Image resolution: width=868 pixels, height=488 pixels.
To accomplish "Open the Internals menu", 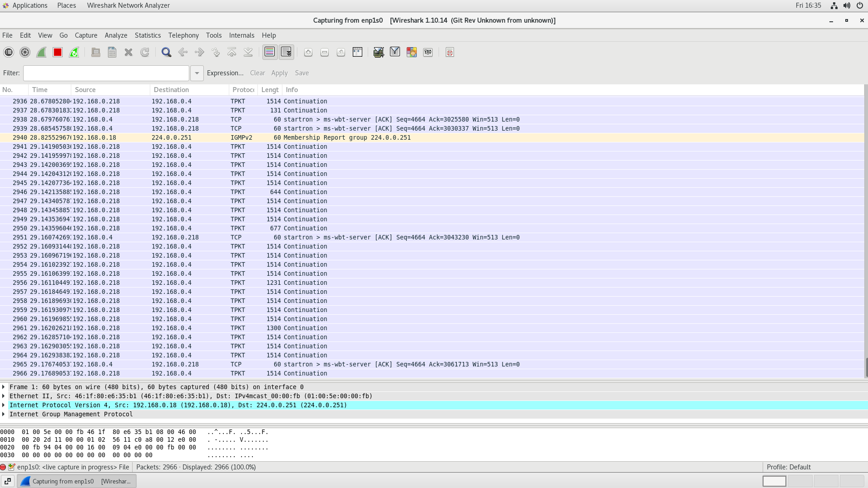I will pos(242,35).
